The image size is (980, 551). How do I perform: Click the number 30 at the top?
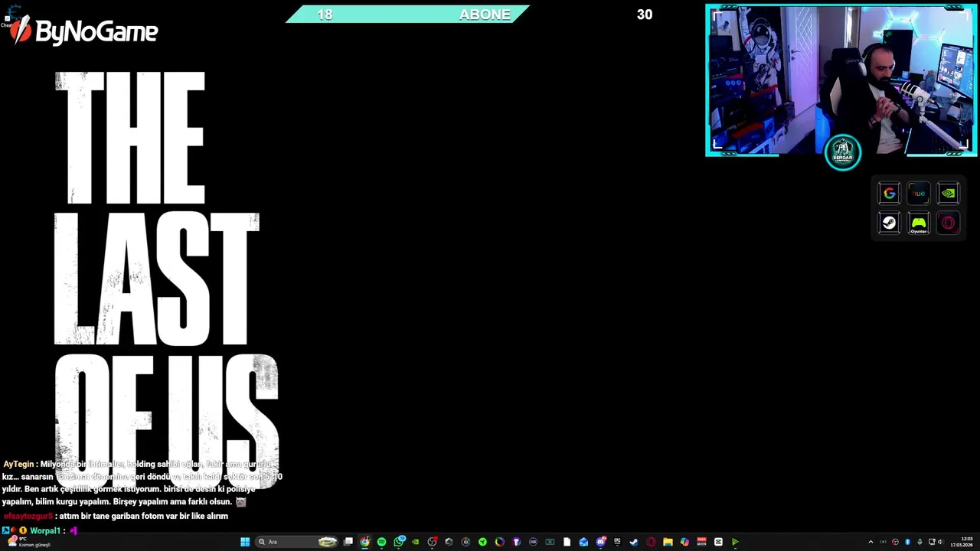click(x=645, y=15)
